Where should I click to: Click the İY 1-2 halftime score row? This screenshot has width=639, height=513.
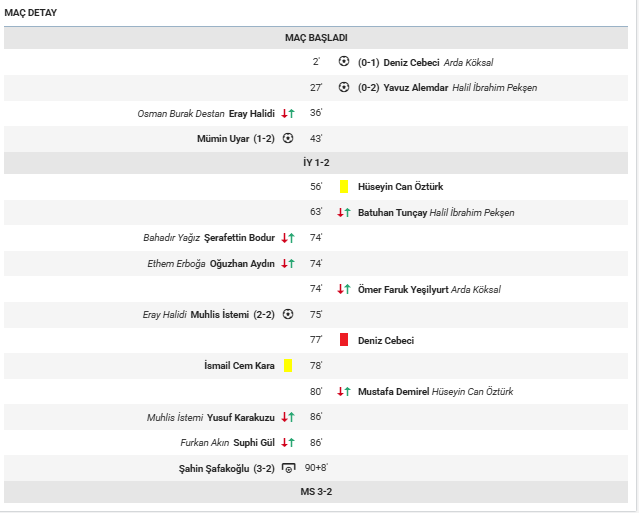[x=316, y=162]
